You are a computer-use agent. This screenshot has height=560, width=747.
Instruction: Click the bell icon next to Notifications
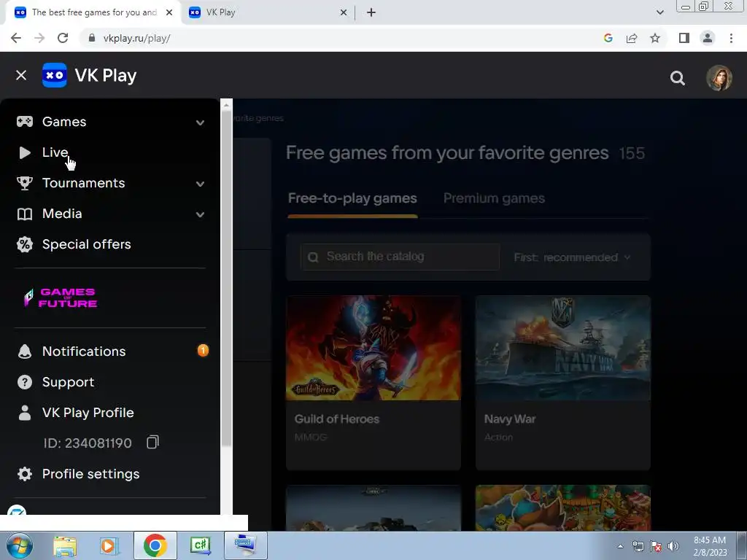[25, 351]
